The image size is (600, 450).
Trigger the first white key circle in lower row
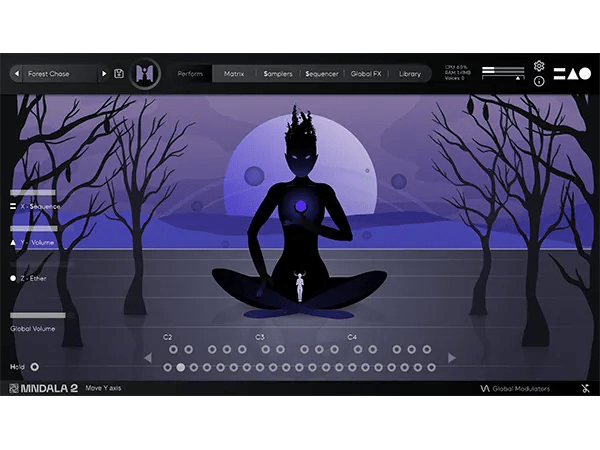point(167,367)
